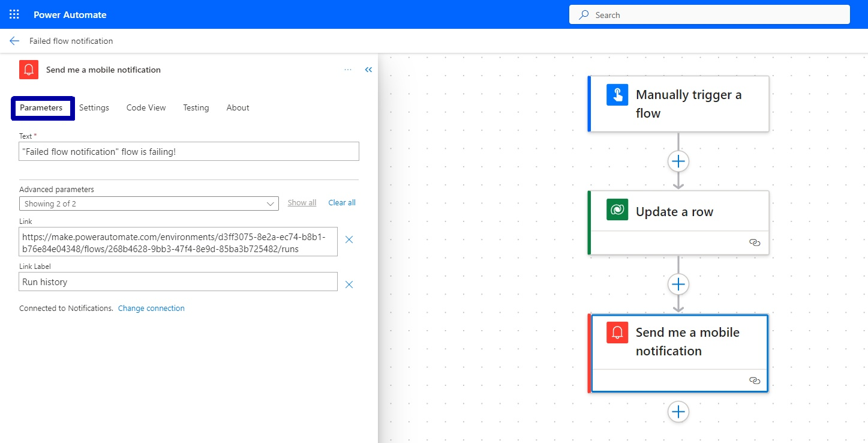
Task: Click the Change connection link
Action: pos(151,309)
